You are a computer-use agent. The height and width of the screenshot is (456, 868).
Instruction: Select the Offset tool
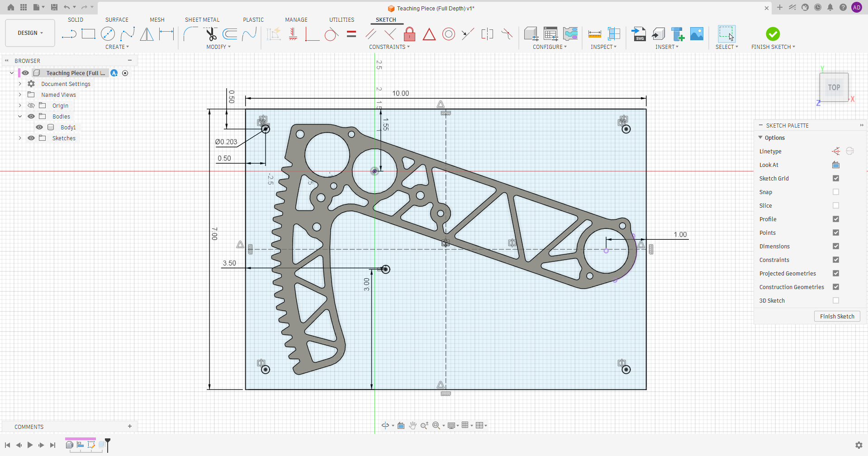[x=230, y=34]
